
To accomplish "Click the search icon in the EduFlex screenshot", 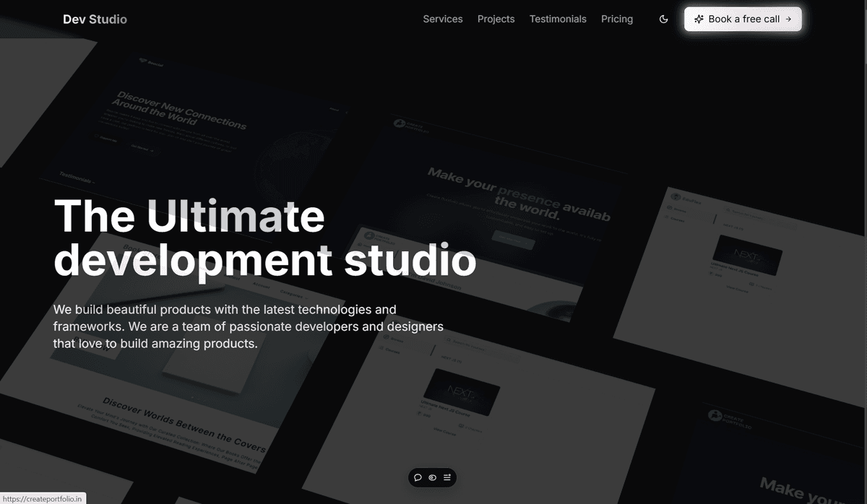I will tap(728, 210).
